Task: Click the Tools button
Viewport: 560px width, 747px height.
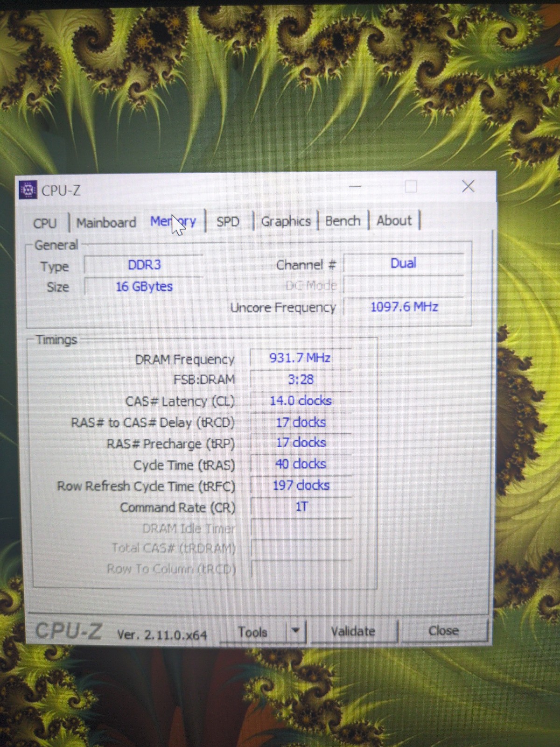Action: click(252, 632)
